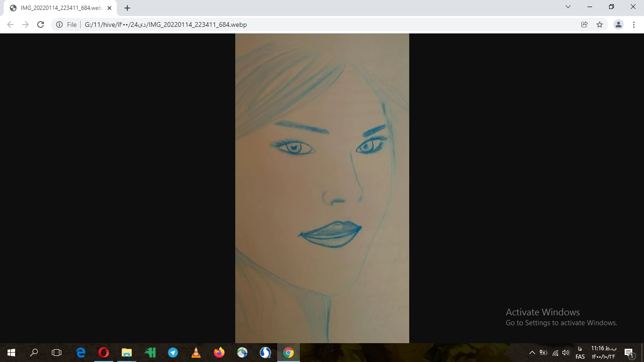Launch VLC media player from taskbar
The image size is (644, 362).
(x=196, y=353)
